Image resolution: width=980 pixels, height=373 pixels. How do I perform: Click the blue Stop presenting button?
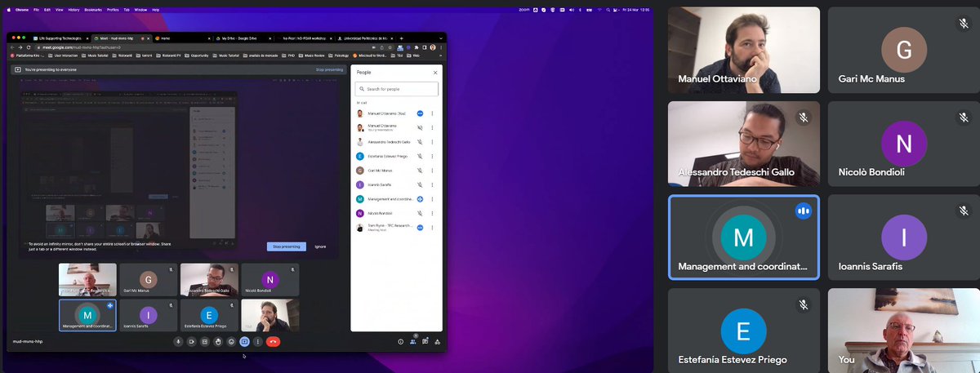click(287, 246)
